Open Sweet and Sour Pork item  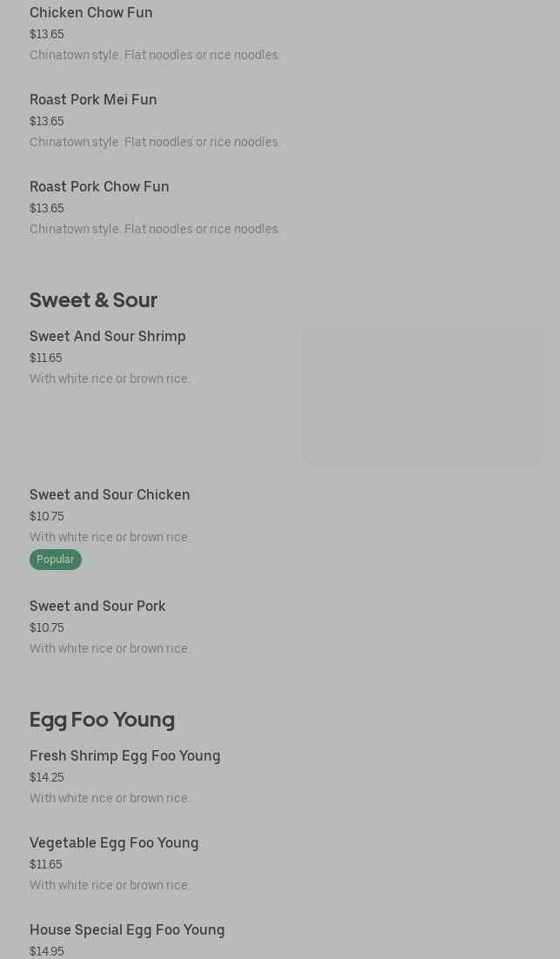point(97,606)
